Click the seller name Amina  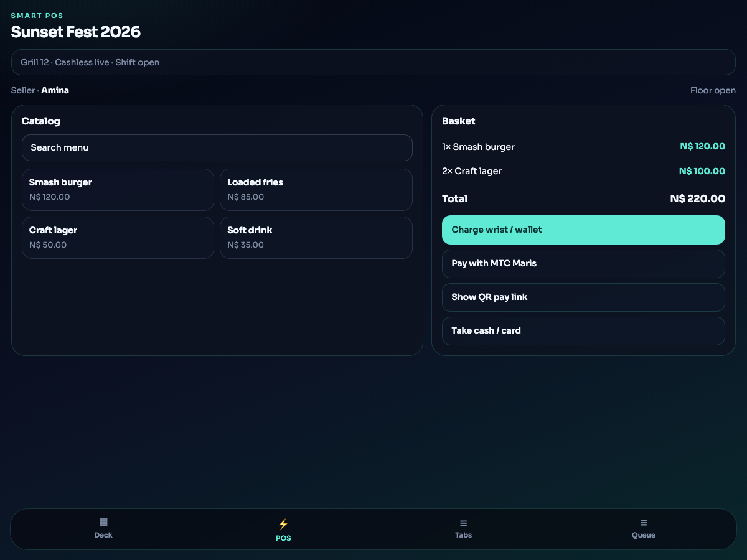[55, 90]
